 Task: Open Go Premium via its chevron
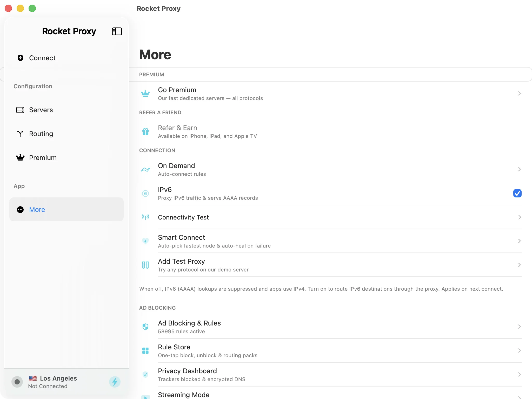pos(520,93)
